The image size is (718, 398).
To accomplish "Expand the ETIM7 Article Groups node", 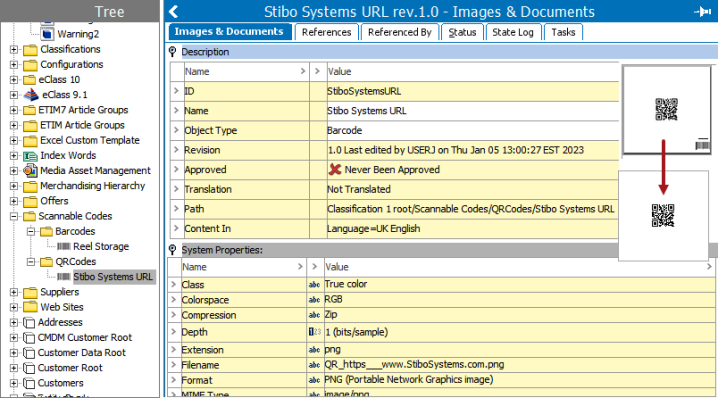I will click(14, 110).
